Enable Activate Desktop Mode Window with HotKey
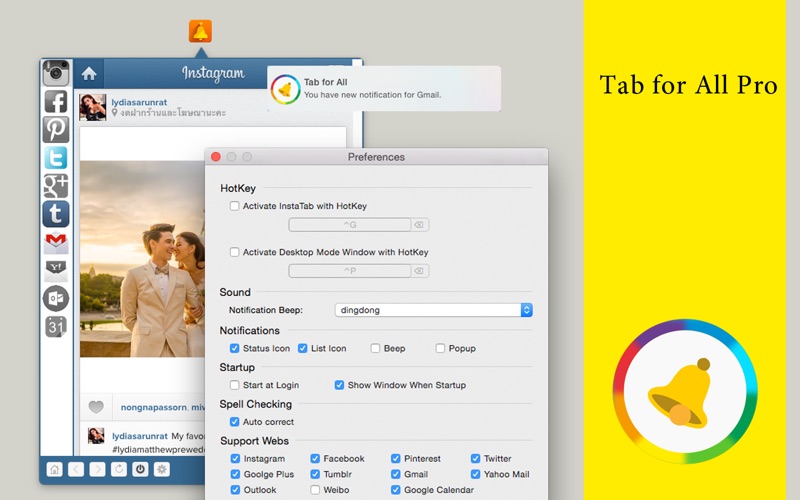 coord(235,252)
